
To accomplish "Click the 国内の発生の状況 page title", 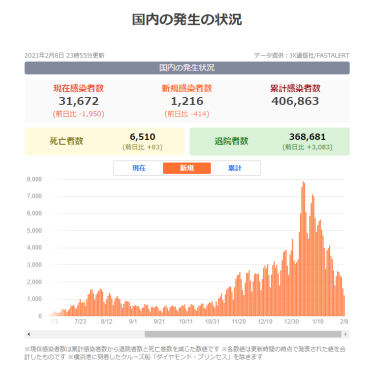I will [x=187, y=19].
